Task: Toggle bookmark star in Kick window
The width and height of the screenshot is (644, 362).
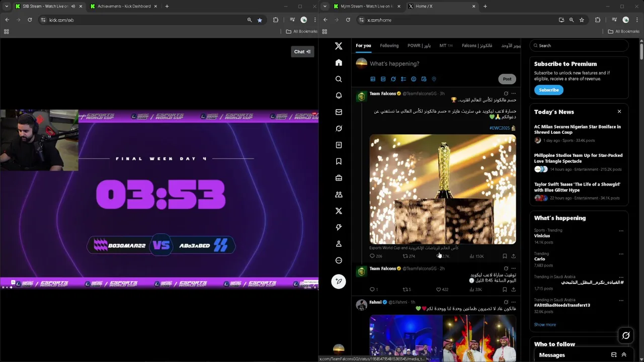Action: pyautogui.click(x=260, y=20)
